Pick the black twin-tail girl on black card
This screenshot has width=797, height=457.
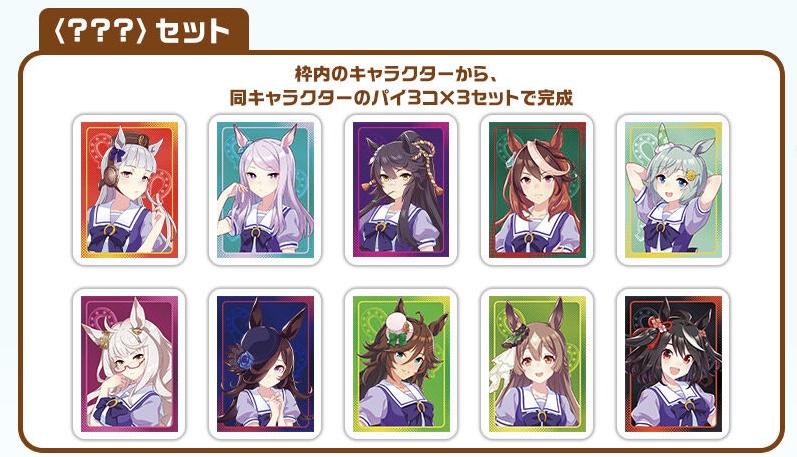pos(673,364)
